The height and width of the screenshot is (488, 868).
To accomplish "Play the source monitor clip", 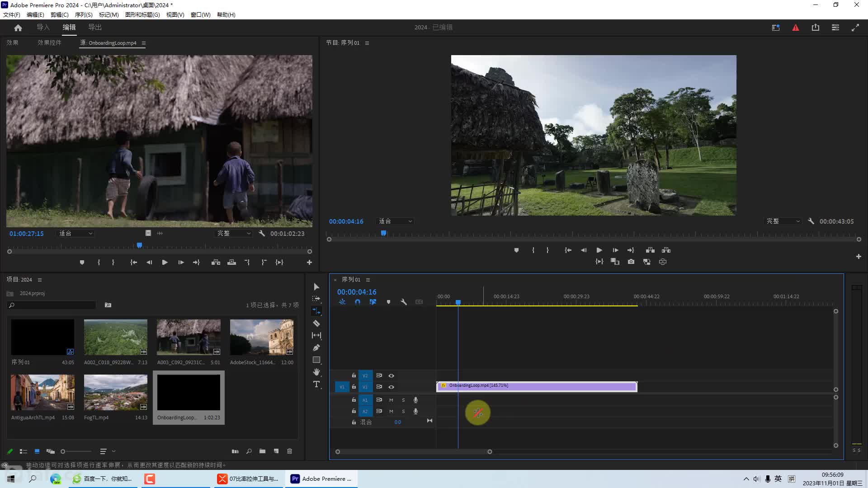I will tap(165, 263).
